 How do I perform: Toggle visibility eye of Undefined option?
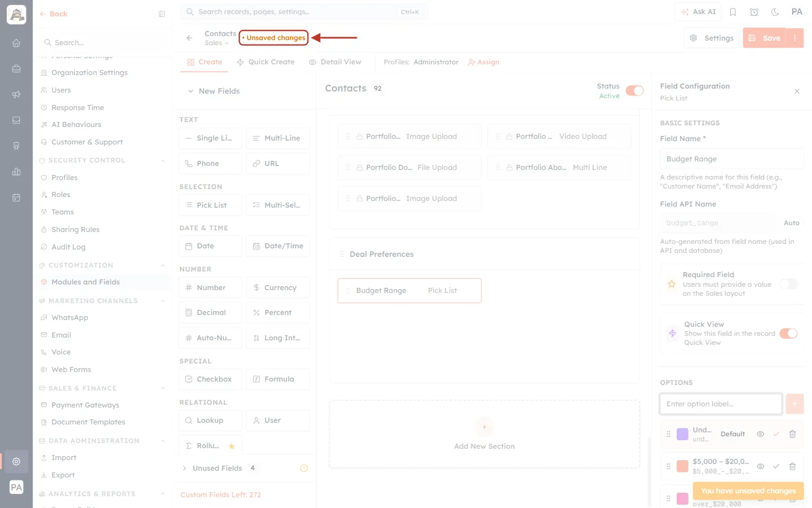point(761,434)
